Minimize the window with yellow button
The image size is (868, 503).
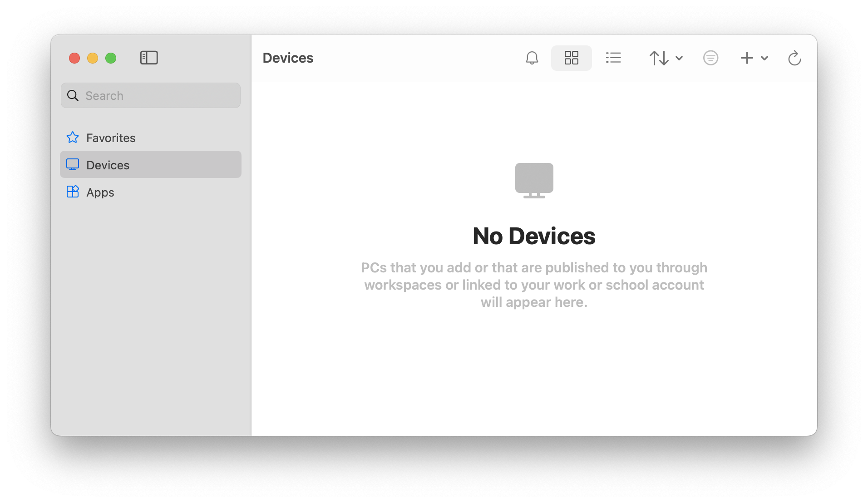pos(93,58)
